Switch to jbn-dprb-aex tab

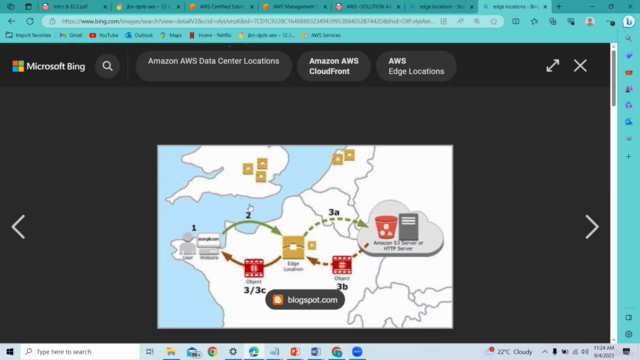click(x=147, y=7)
